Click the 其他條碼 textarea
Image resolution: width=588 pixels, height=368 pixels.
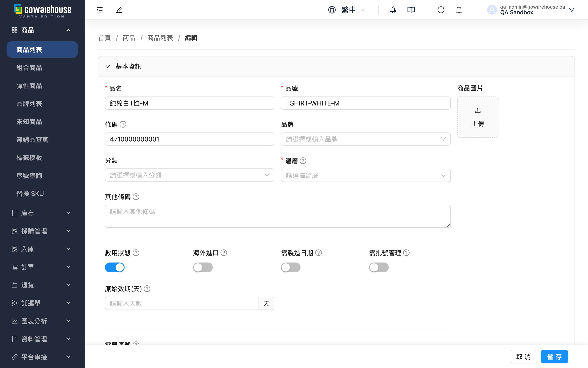[x=278, y=216]
